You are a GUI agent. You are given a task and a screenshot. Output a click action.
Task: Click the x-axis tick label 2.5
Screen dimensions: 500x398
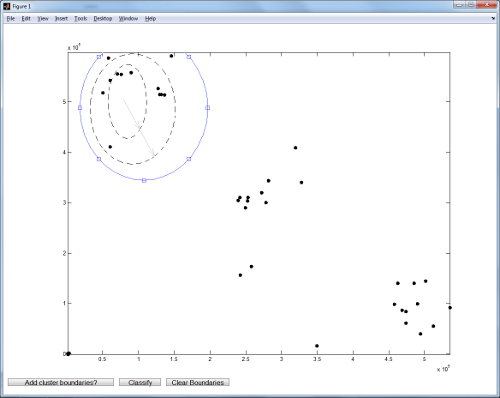point(246,359)
